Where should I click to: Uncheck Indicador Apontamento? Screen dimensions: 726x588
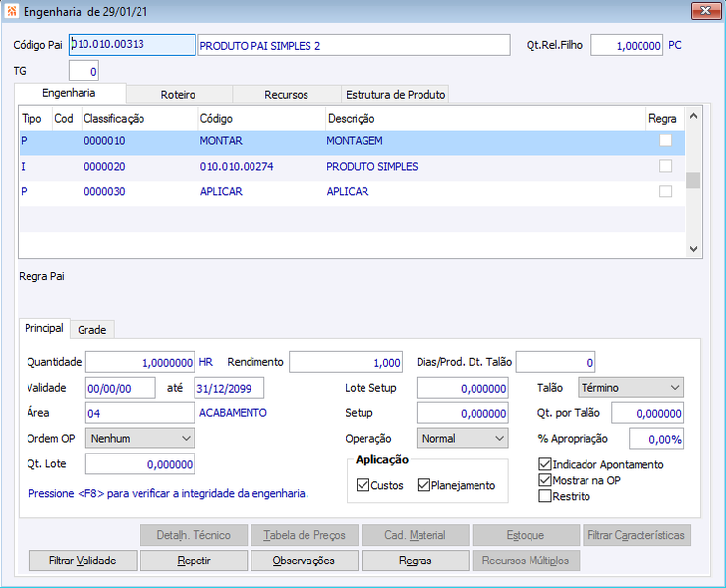point(545,464)
